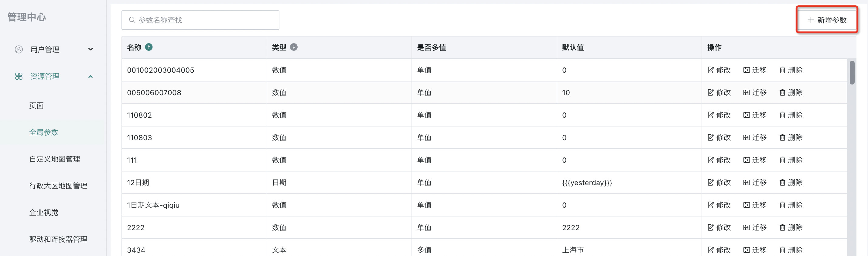This screenshot has height=256, width=868.
Task: Click the delete icon for 12日期 row
Action: 782,182
